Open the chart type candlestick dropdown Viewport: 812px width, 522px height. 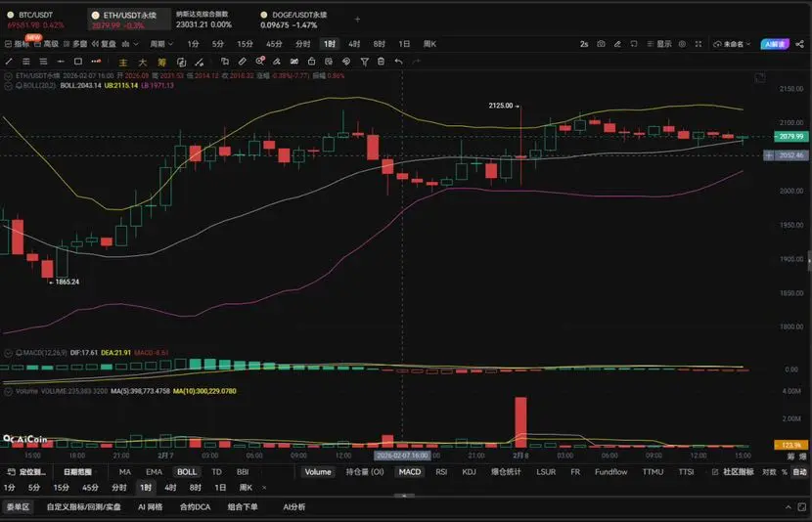(130, 44)
